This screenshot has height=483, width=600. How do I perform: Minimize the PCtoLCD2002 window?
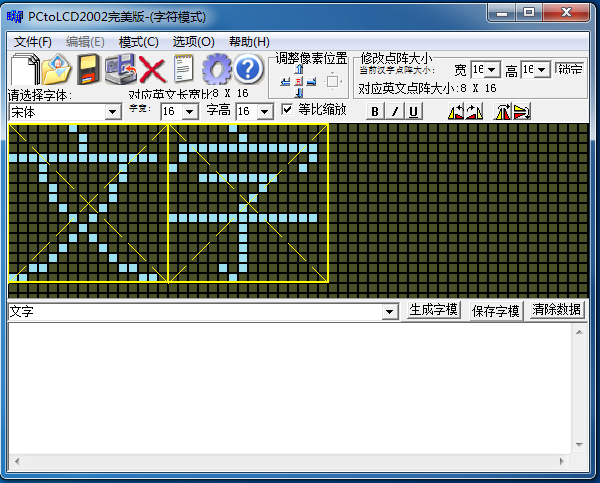pos(502,12)
